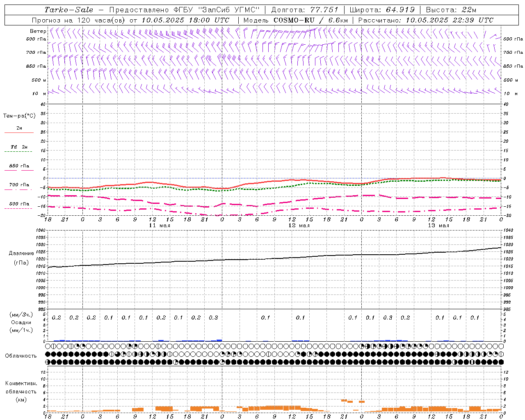This screenshot has height=420, width=525.
Task: Click the 500 гПа temperature legend entry
Action: tap(19, 204)
